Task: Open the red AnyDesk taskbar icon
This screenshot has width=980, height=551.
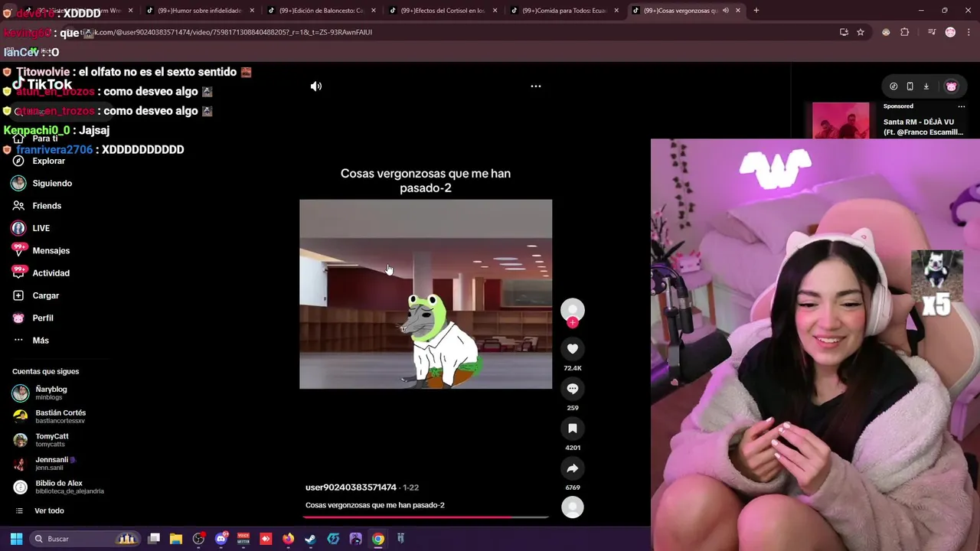Action: pyautogui.click(x=266, y=539)
